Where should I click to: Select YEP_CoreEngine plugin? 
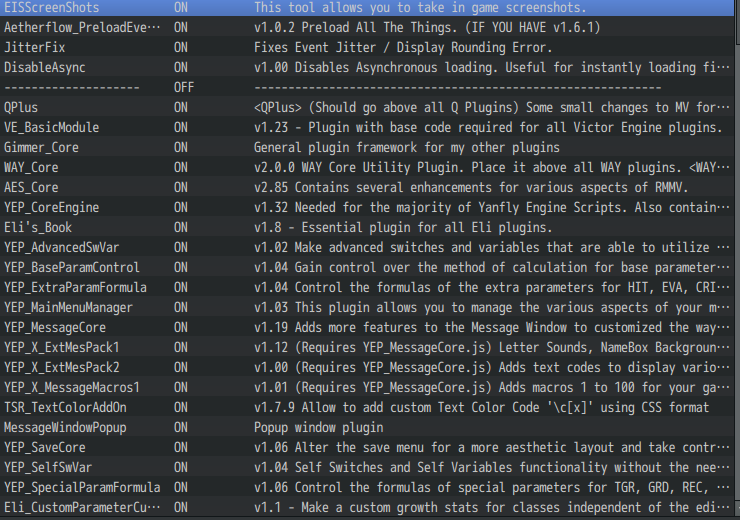[51, 207]
